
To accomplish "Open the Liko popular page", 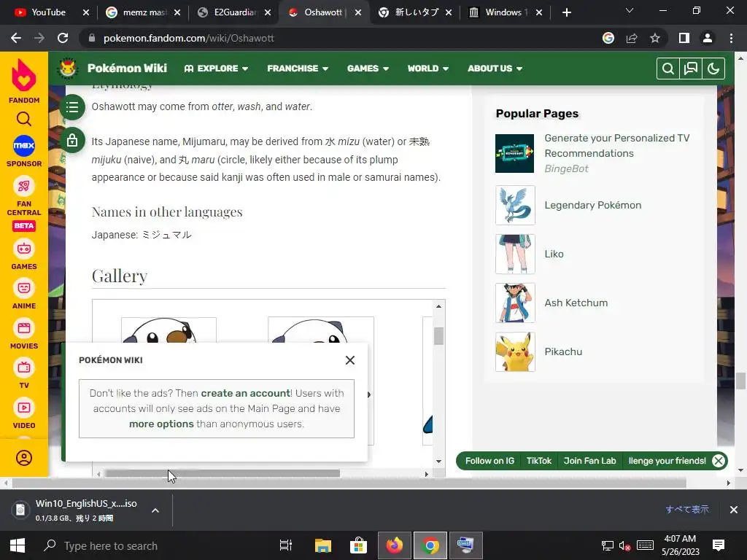I will coord(554,254).
